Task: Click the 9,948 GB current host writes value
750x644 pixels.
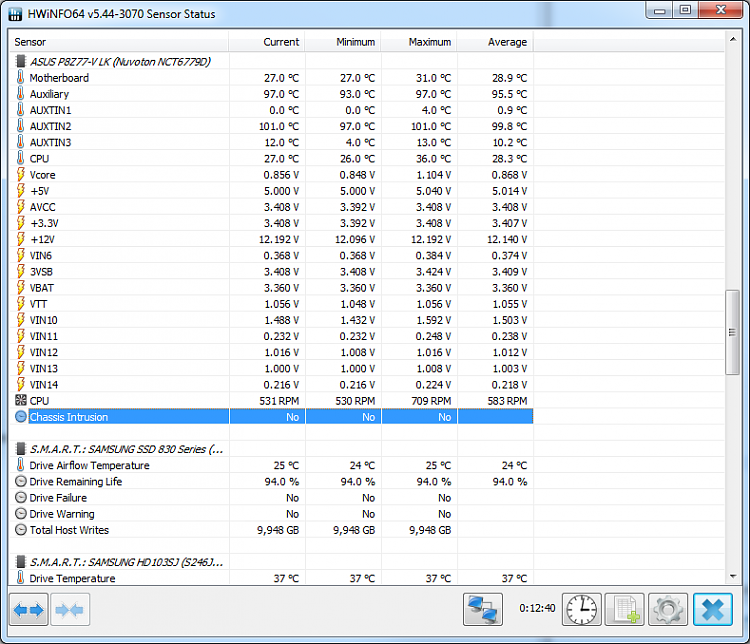Action: [278, 530]
